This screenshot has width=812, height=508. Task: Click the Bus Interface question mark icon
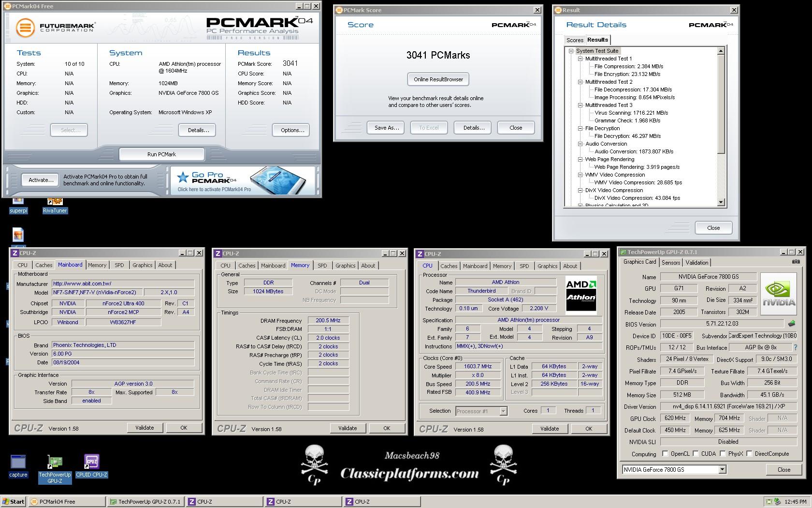click(x=795, y=347)
